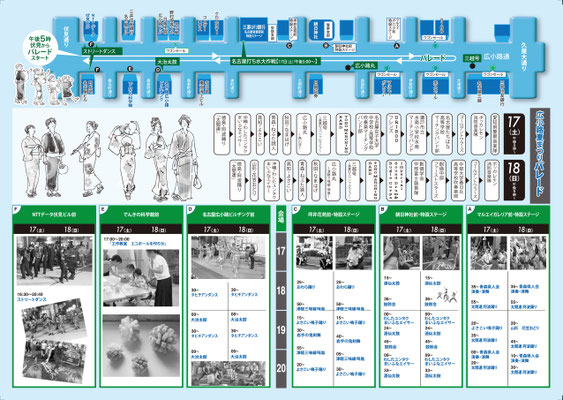Open the NTTデータ伏見ビル前 panel header
The image size is (563, 400).
(x=54, y=215)
